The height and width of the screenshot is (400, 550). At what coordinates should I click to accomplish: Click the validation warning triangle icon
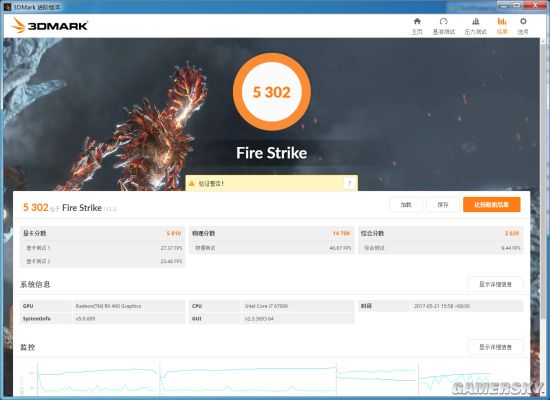tap(192, 183)
